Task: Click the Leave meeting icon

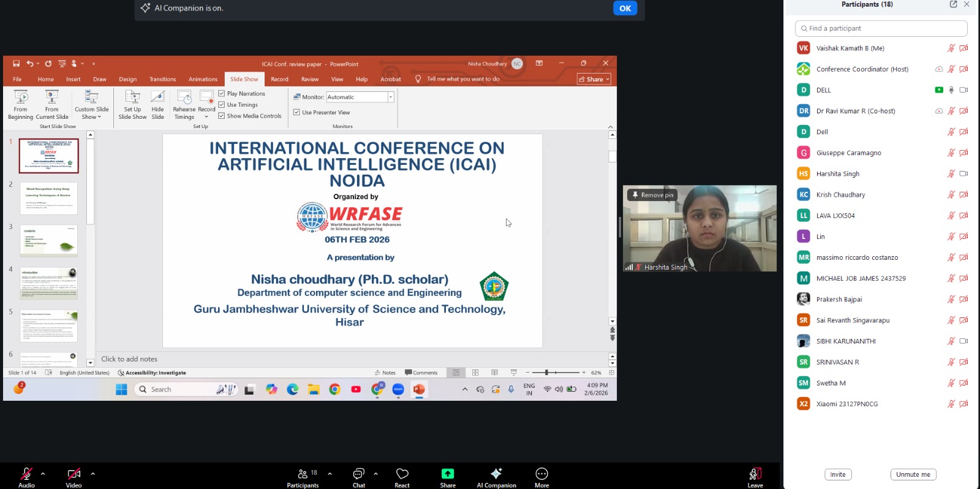Action: click(x=755, y=474)
